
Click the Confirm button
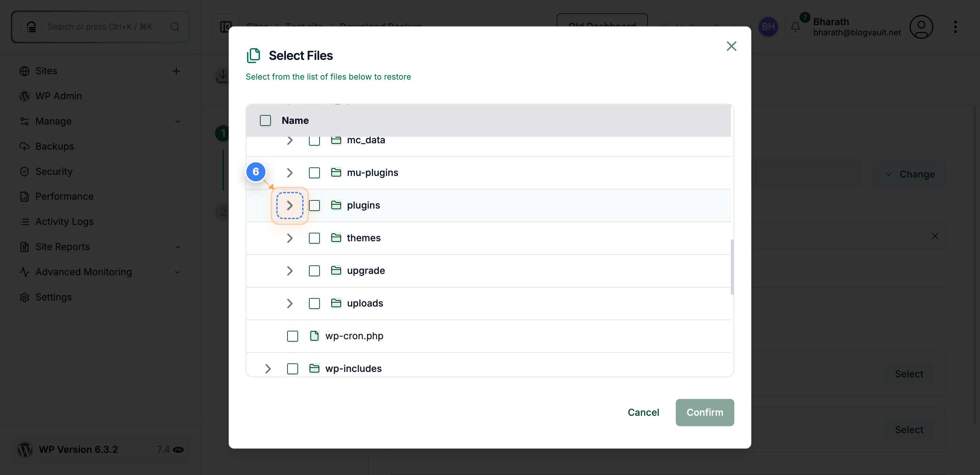click(705, 412)
